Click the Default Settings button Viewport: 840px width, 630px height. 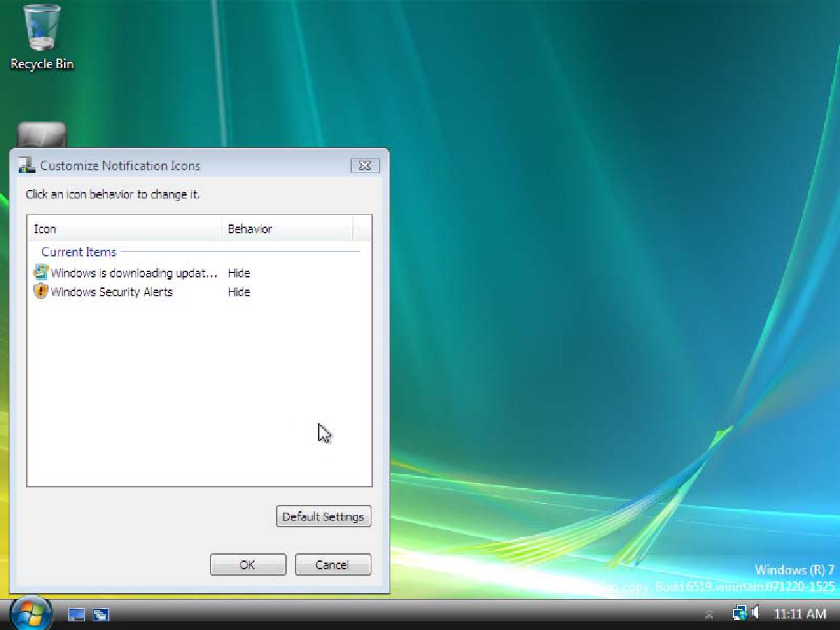click(x=324, y=516)
